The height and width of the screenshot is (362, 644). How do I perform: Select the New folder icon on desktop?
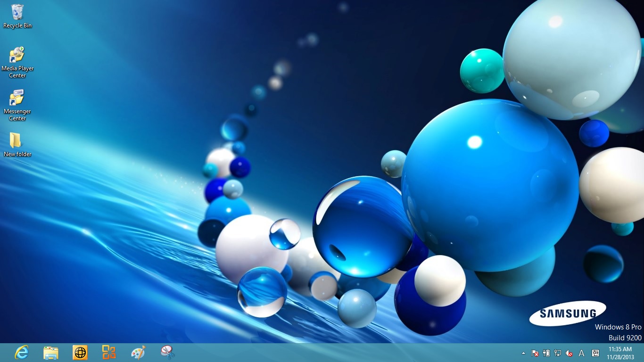pyautogui.click(x=17, y=145)
